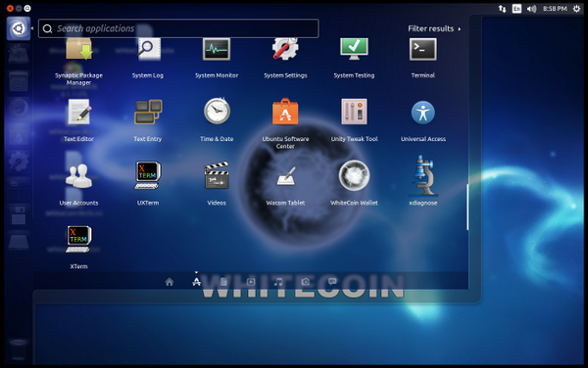Open Wacom Tablet settings
This screenshot has height=368, width=588.
coord(286,176)
